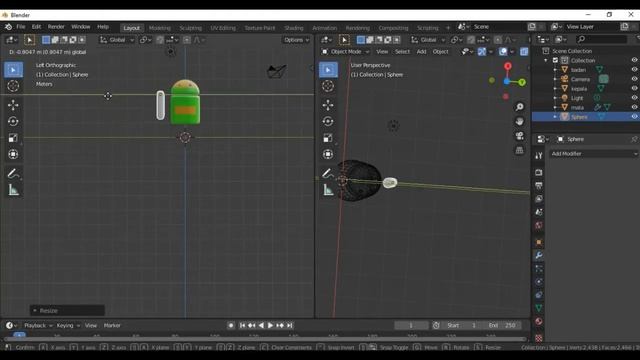Select the Rotate tool in left viewport
The height and width of the screenshot is (360, 640).
(x=13, y=121)
